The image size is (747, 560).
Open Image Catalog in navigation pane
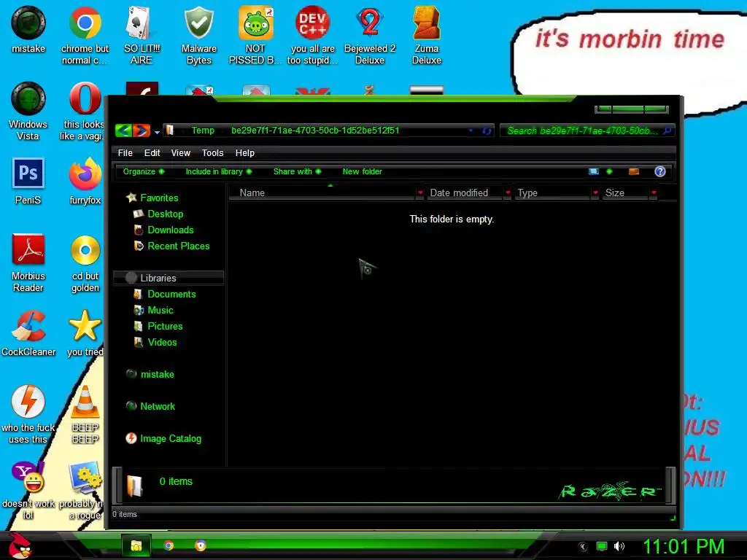[163, 438]
